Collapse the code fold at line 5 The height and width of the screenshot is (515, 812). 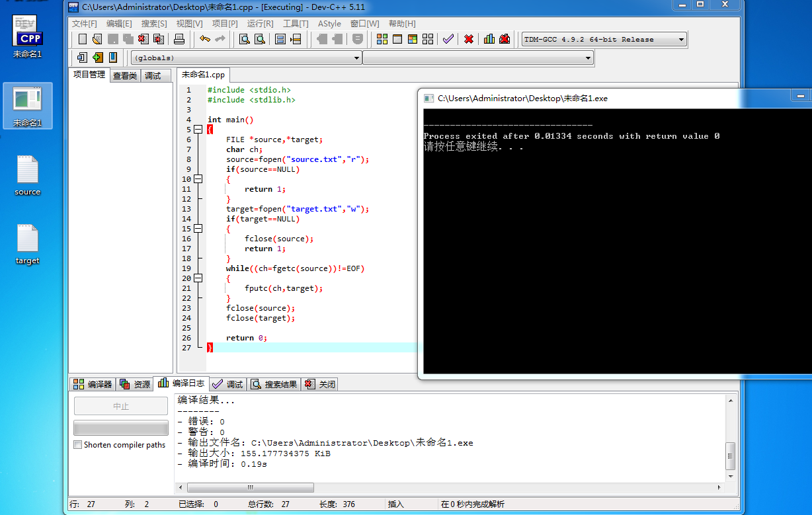point(198,130)
